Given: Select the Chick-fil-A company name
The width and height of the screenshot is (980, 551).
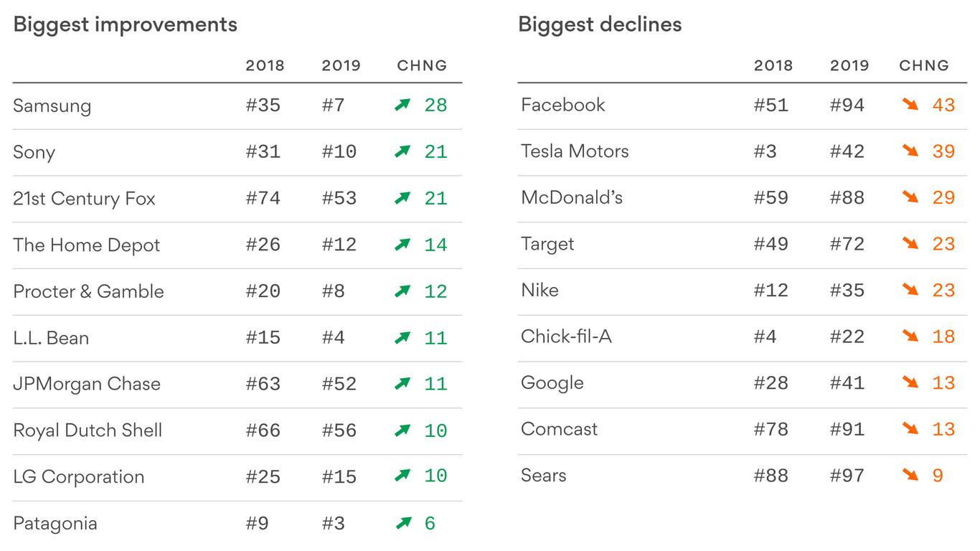Looking at the screenshot, I should coord(566,336).
